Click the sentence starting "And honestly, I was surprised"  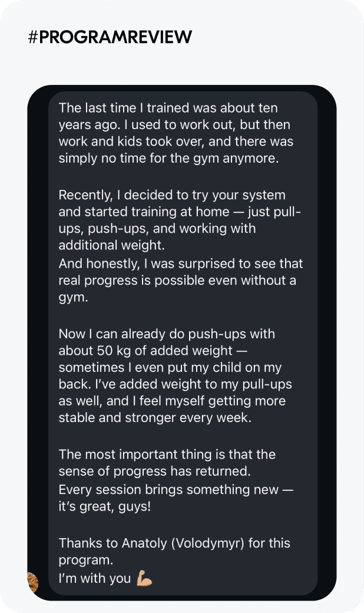(181, 263)
